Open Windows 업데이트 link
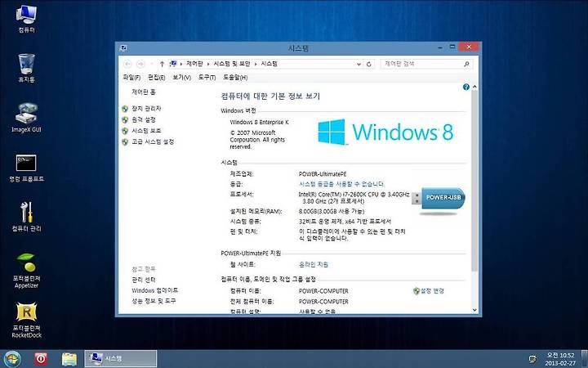This screenshot has width=588, height=368. click(154, 290)
